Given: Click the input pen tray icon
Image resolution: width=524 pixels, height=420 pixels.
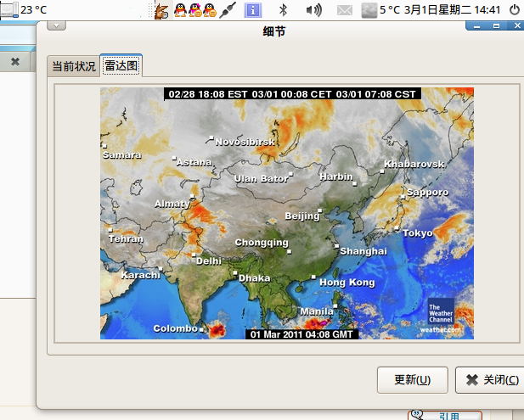Looking at the screenshot, I should pos(227,10).
